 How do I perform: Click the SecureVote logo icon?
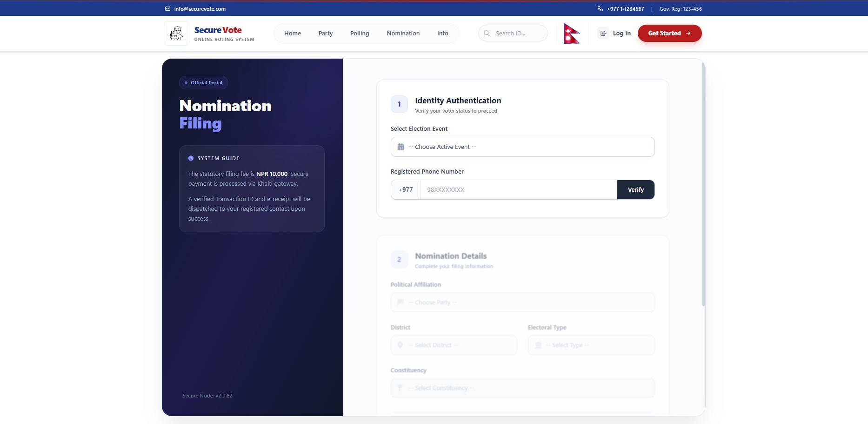pos(177,33)
